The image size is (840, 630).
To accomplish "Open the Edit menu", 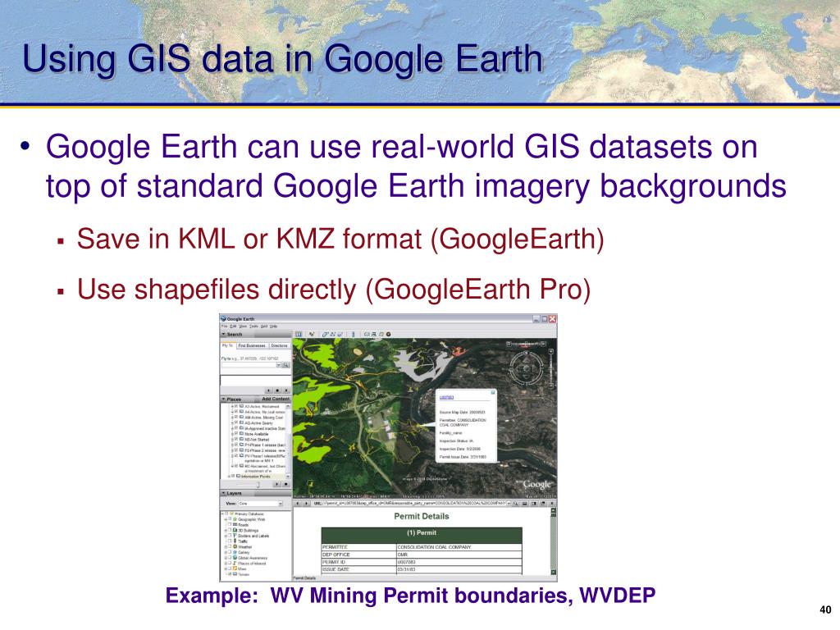I will click(x=233, y=326).
